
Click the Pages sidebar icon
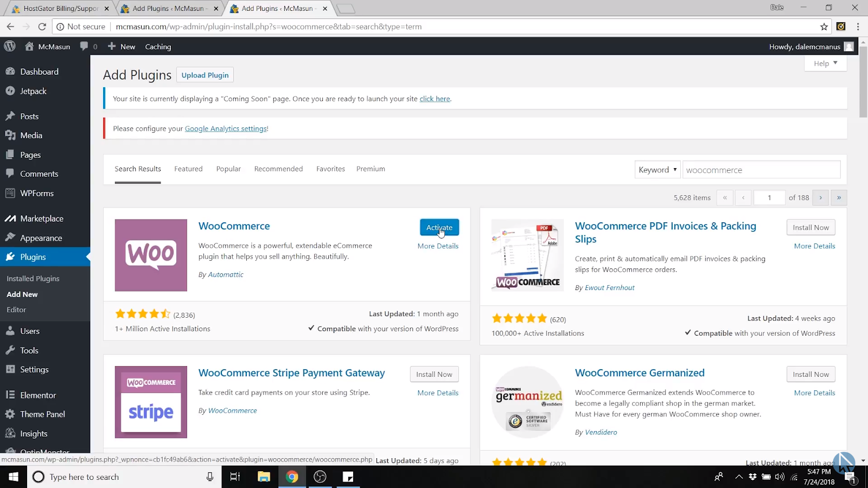(10, 155)
